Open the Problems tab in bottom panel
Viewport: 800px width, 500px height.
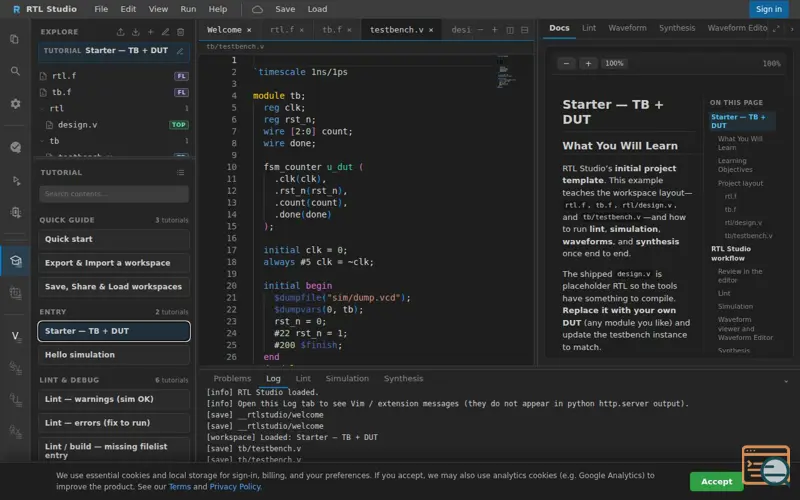pos(232,379)
